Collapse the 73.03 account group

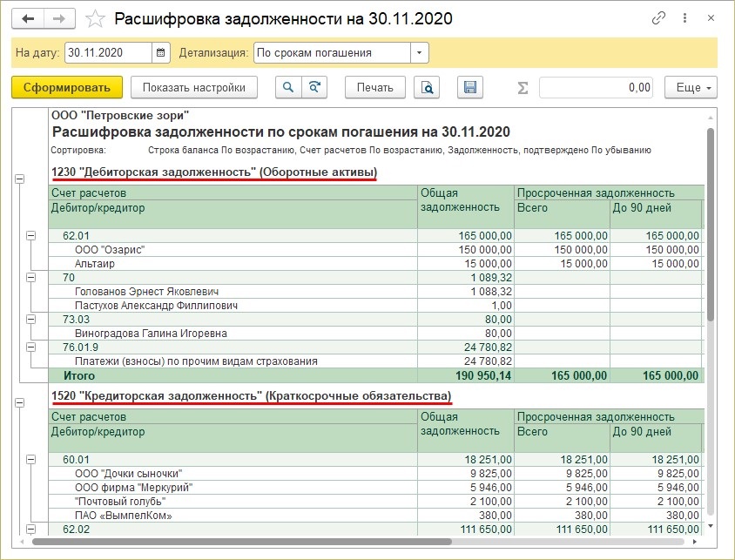(31, 319)
